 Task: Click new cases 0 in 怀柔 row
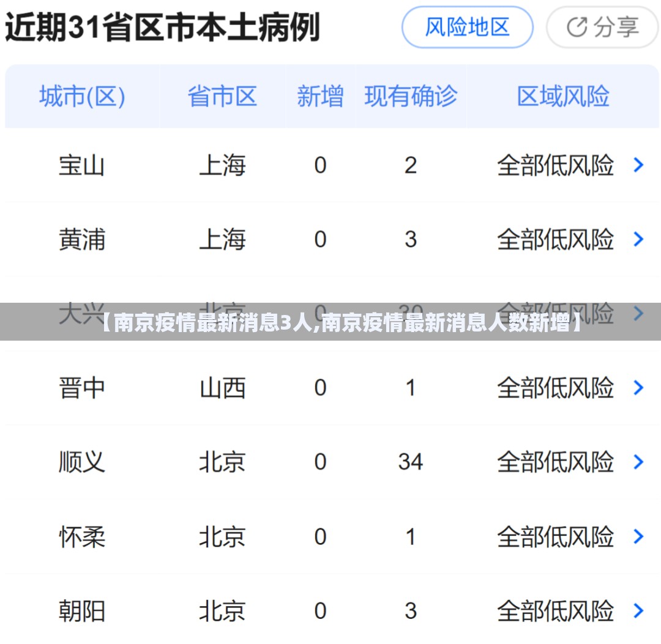(320, 536)
